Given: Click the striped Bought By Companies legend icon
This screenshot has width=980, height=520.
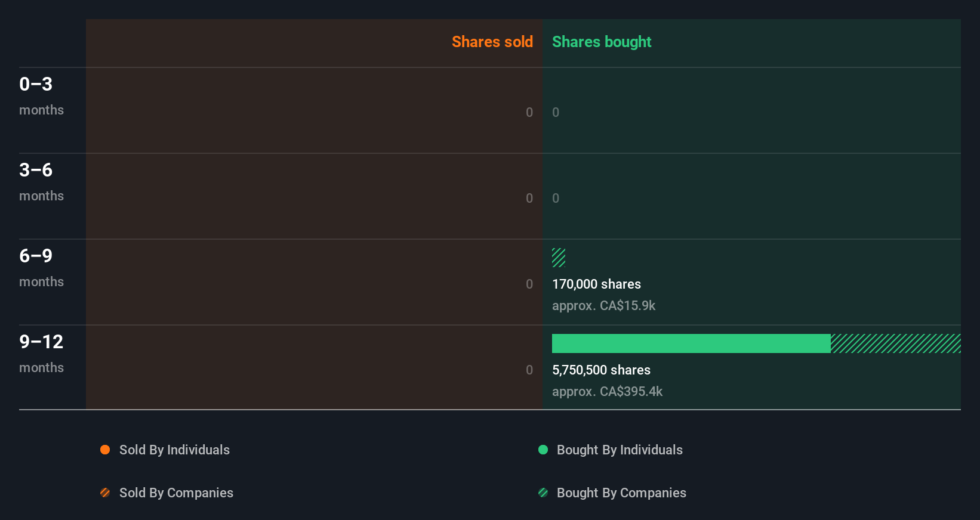Looking at the screenshot, I should tap(543, 493).
